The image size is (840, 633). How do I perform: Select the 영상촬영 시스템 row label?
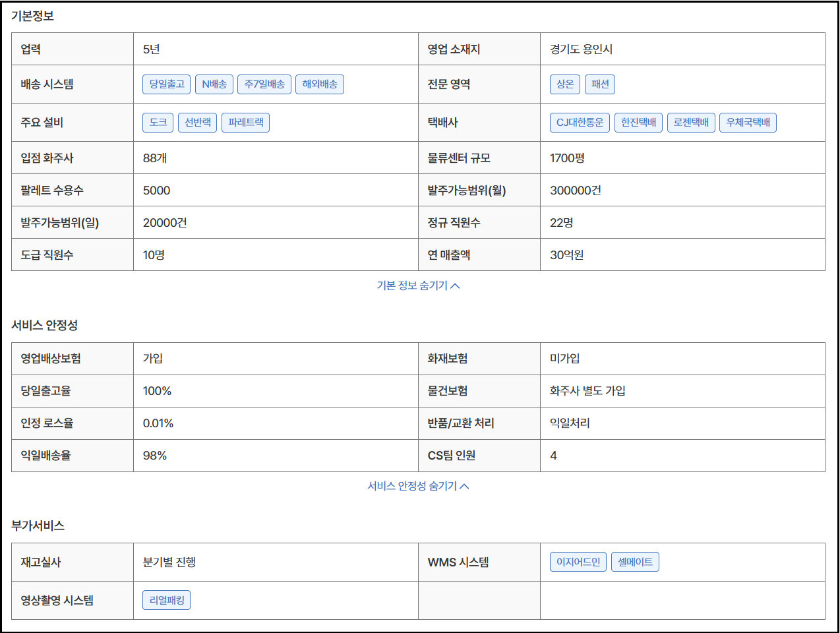tap(57, 601)
